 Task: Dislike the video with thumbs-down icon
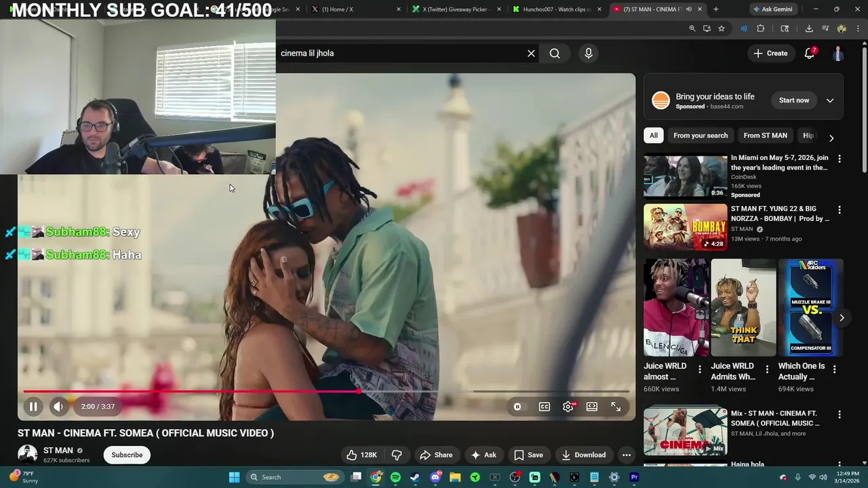tap(397, 455)
